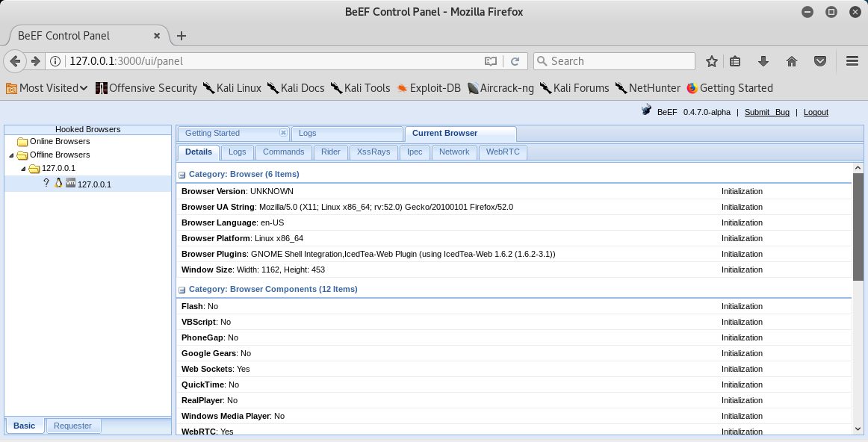Open Kali Linux bookmark
Viewport: 868px width, 442px height.
click(x=232, y=88)
